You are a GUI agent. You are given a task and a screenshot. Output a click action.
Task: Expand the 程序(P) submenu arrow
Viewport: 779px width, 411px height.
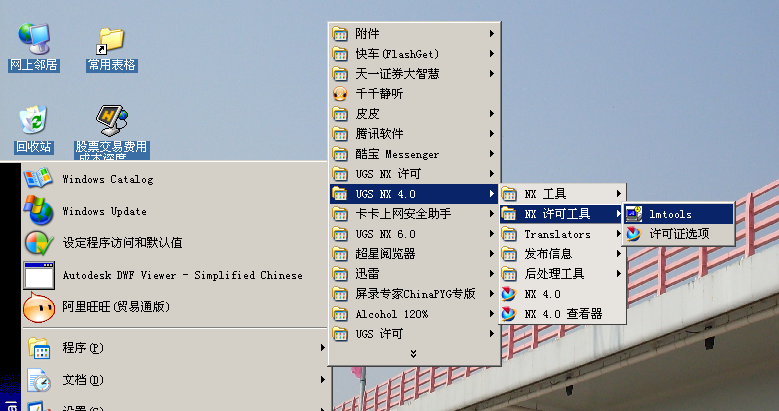pos(322,348)
